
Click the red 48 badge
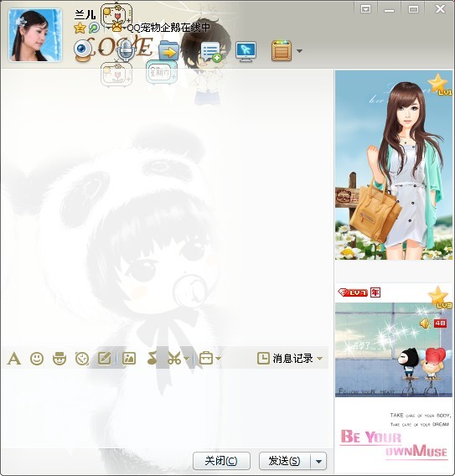coord(440,323)
